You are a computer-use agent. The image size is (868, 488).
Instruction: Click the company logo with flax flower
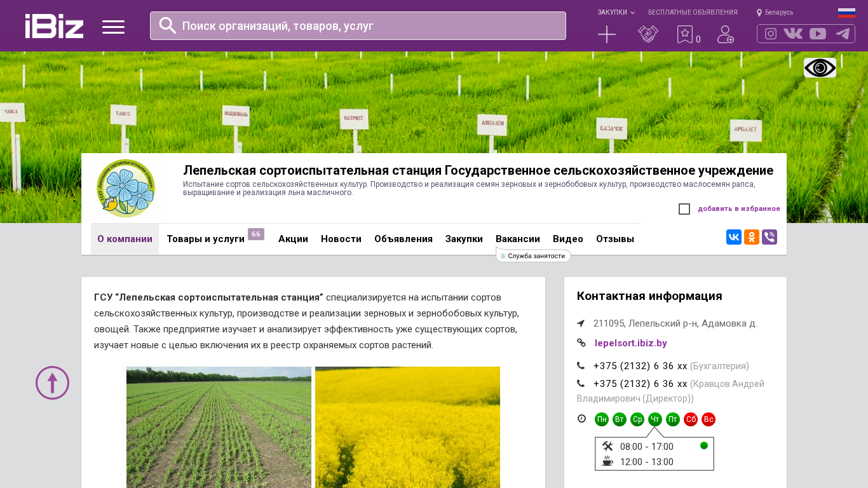click(125, 188)
